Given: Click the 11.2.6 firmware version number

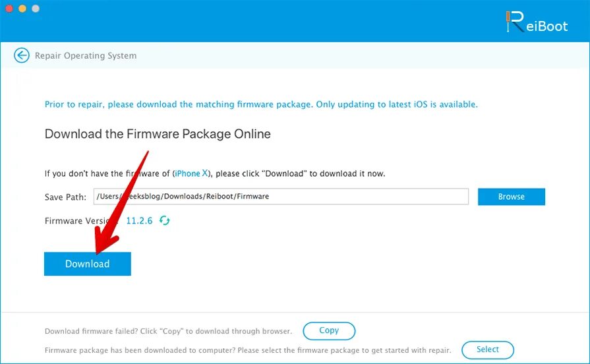Looking at the screenshot, I should click(x=139, y=221).
